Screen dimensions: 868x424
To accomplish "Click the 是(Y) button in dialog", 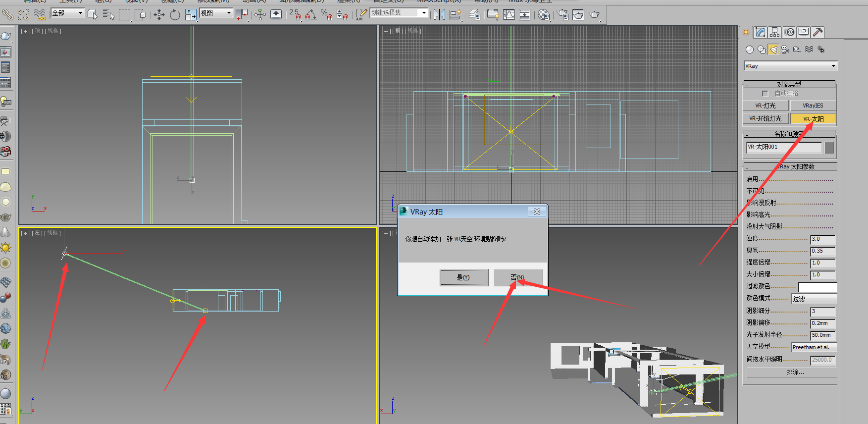I will [x=463, y=277].
